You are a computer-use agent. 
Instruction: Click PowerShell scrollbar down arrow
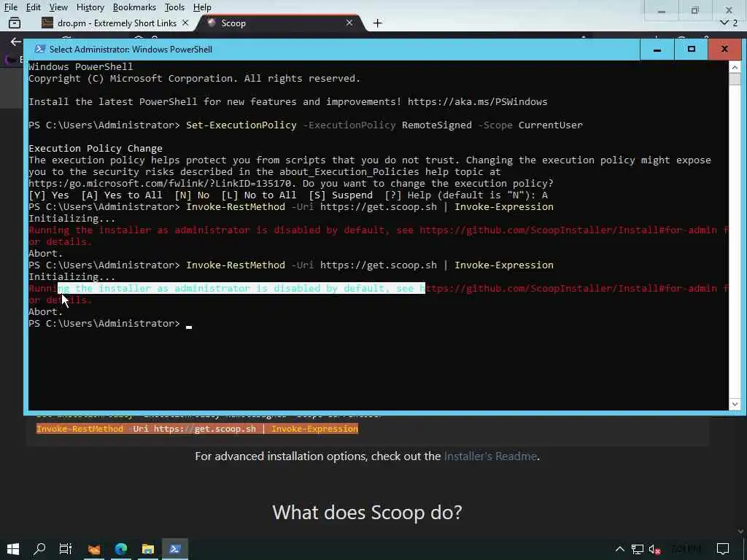click(x=735, y=404)
